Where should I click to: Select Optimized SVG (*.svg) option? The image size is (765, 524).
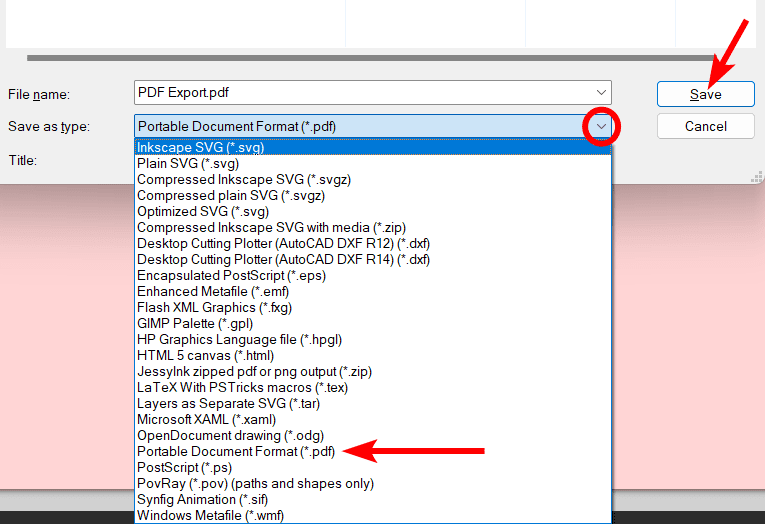[x=203, y=212]
